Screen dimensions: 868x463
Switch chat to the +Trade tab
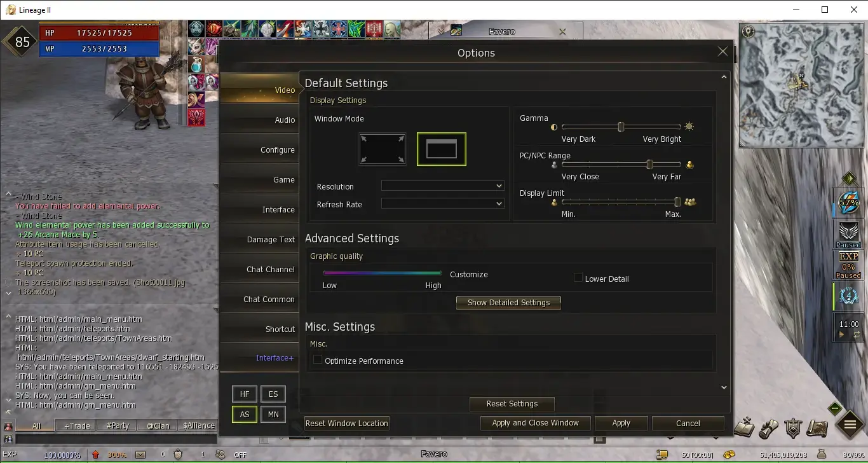77,425
